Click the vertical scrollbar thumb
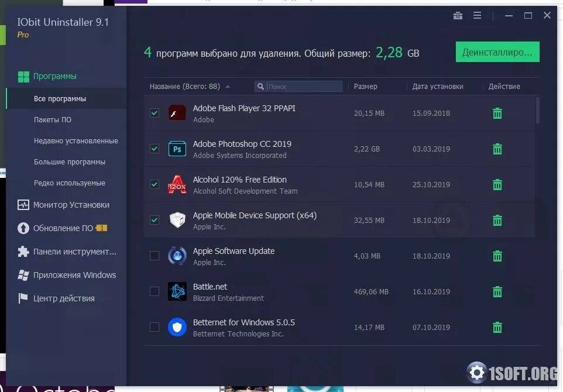The height and width of the screenshot is (392, 563). pyautogui.click(x=537, y=110)
